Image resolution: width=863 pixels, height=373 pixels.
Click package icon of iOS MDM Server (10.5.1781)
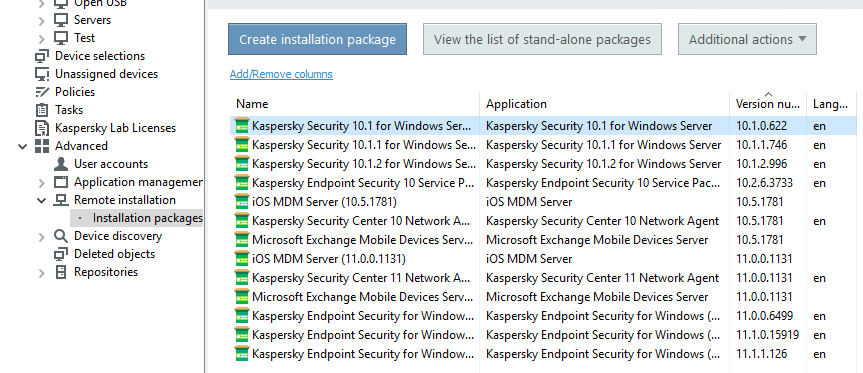coord(242,202)
